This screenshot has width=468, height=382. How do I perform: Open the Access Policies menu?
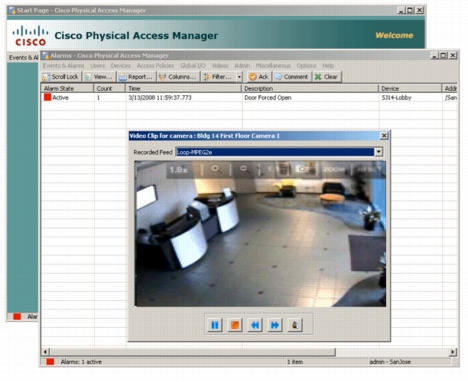155,66
